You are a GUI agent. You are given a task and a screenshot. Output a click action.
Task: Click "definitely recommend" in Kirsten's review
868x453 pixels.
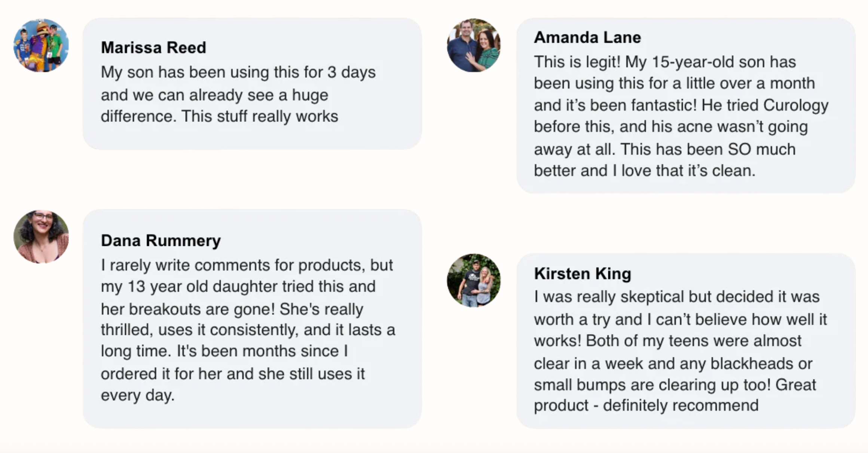click(x=681, y=406)
